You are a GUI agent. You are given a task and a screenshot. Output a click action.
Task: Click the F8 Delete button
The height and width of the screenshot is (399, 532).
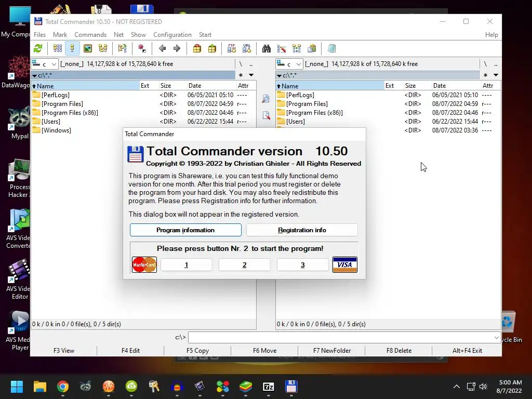398,351
